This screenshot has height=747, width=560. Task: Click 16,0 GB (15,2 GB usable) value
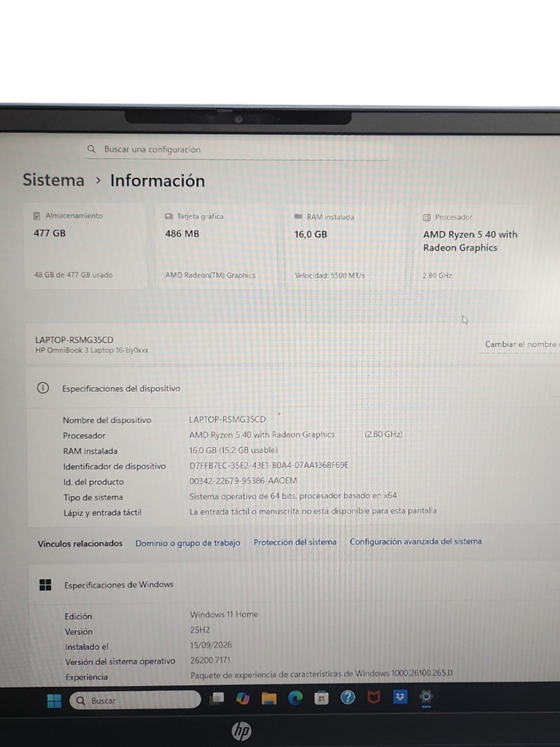point(233,449)
